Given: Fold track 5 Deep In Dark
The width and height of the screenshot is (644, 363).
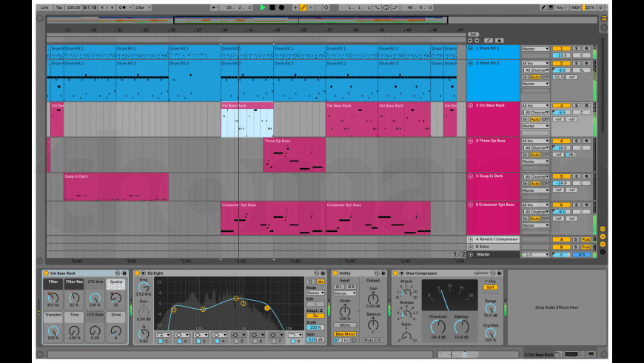Looking at the screenshot, I should 470,176.
